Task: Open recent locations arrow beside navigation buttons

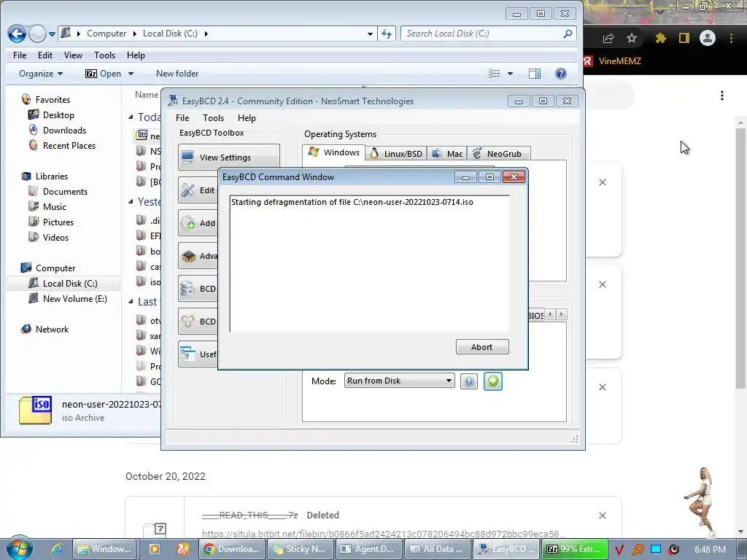Action: coord(52,34)
